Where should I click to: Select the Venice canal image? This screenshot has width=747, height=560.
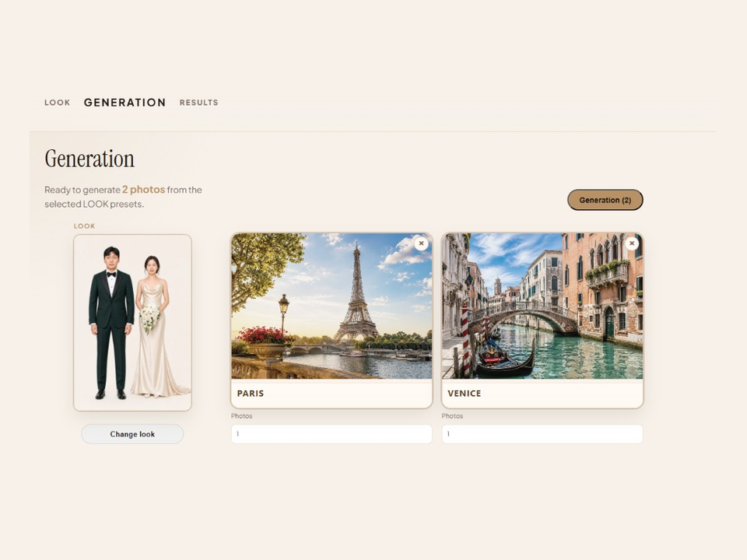542,306
